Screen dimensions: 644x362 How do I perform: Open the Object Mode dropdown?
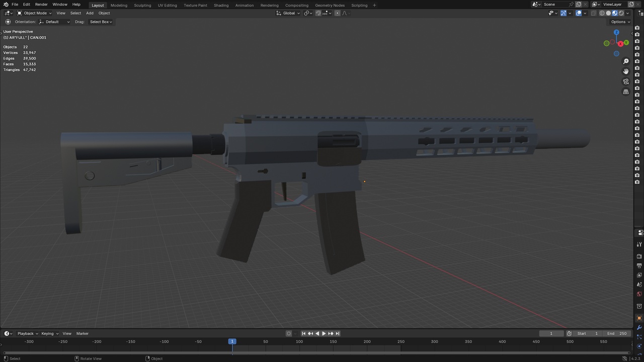click(35, 13)
